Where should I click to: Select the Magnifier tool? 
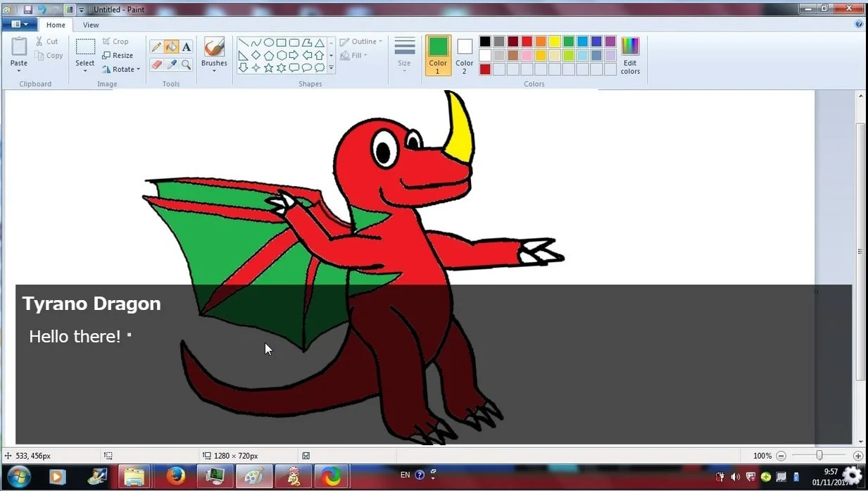click(187, 65)
